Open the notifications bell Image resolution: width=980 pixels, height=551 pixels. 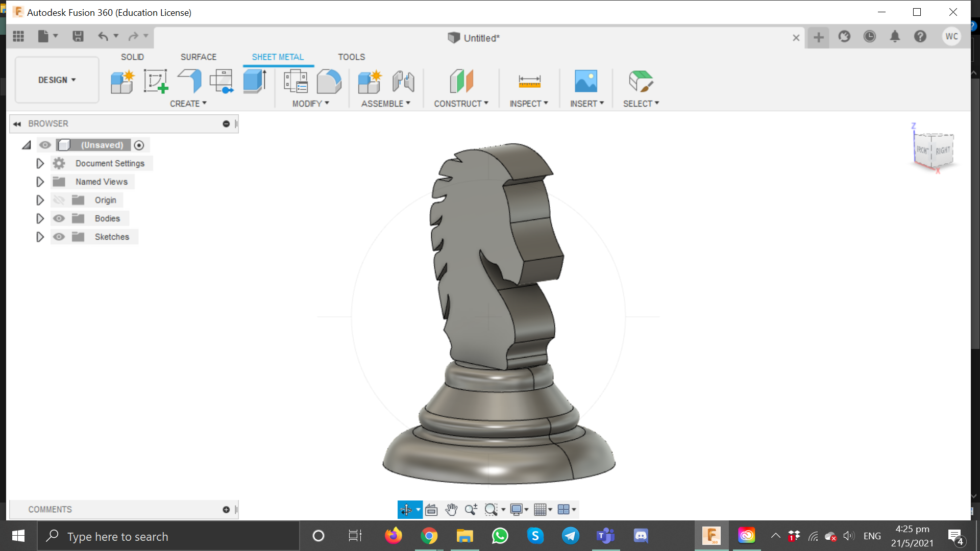[x=895, y=37]
